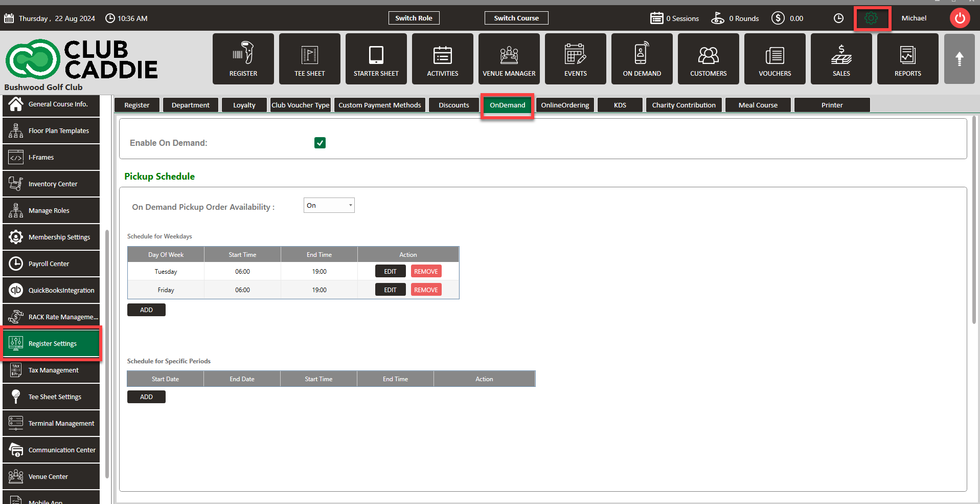Image resolution: width=980 pixels, height=504 pixels.
Task: Toggle the Enable On Demand checkbox
Action: (320, 143)
